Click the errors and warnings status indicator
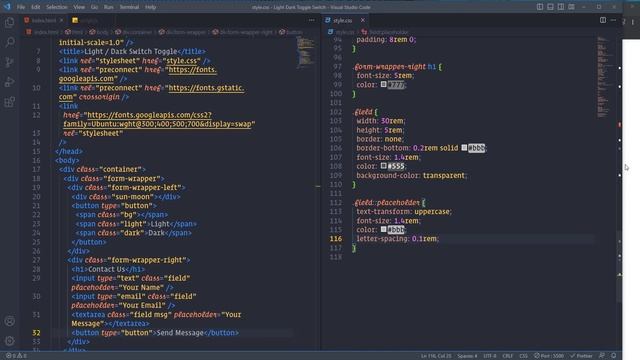This screenshot has height=360, width=640. point(16,356)
